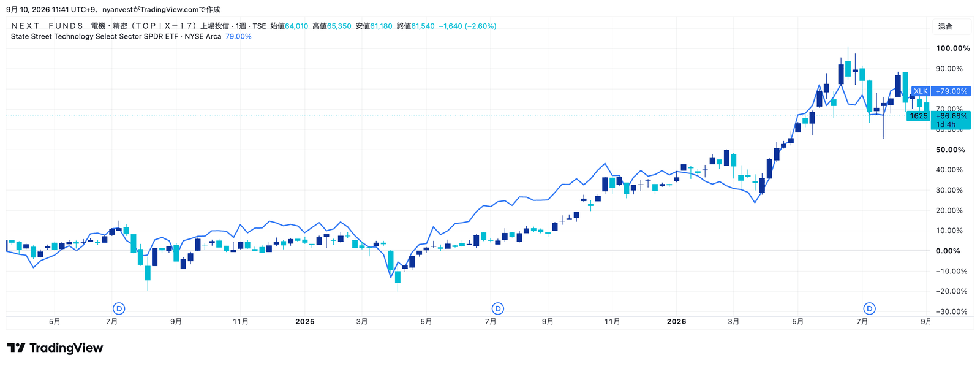Click the 40.00% price scale label
The height and width of the screenshot is (366, 980).
coord(949,170)
